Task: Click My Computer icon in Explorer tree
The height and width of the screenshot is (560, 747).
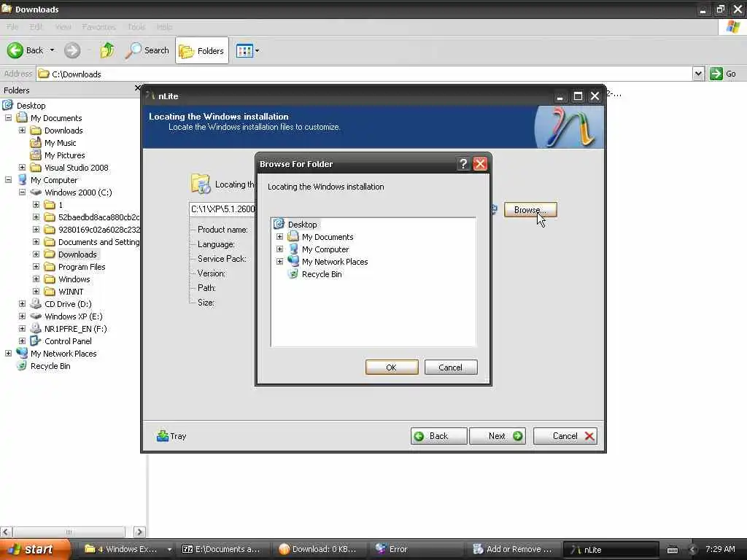Action: point(22,180)
